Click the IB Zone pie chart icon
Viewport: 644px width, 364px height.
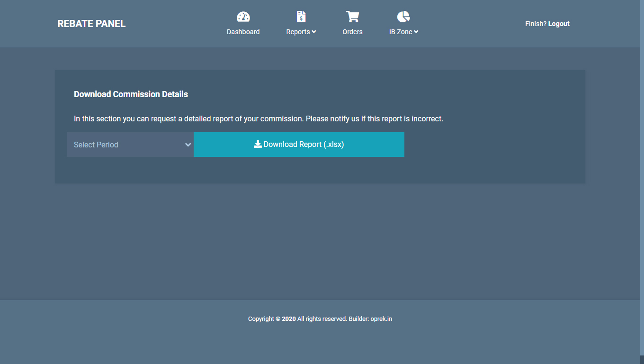[403, 17]
